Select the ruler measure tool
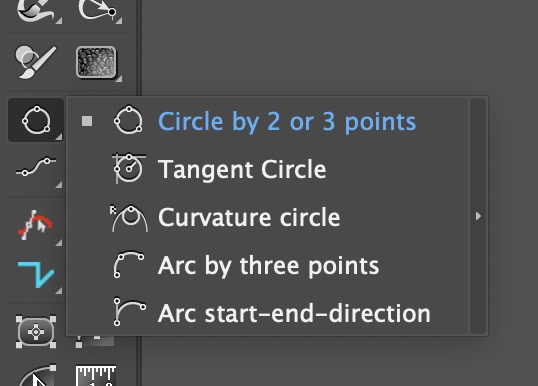Image resolution: width=538 pixels, height=386 pixels. [96, 375]
